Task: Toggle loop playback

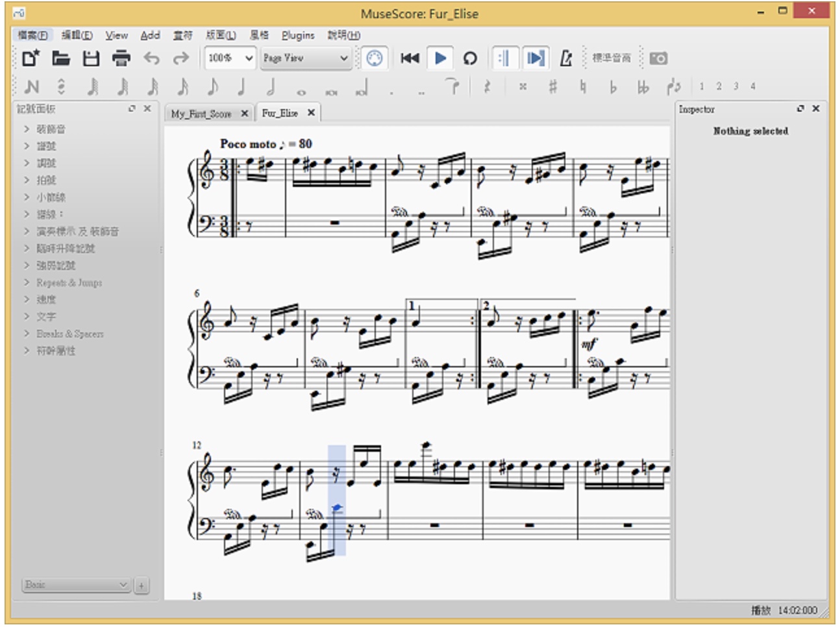Action: (470, 58)
